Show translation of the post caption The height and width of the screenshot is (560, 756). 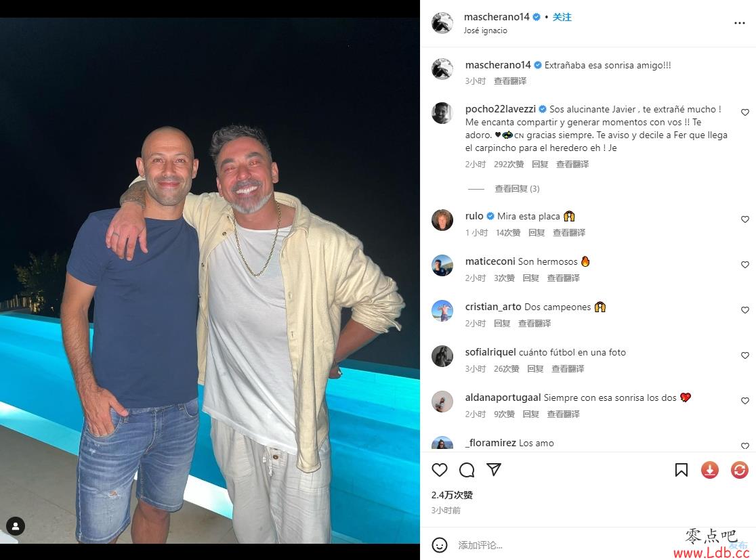tap(510, 81)
